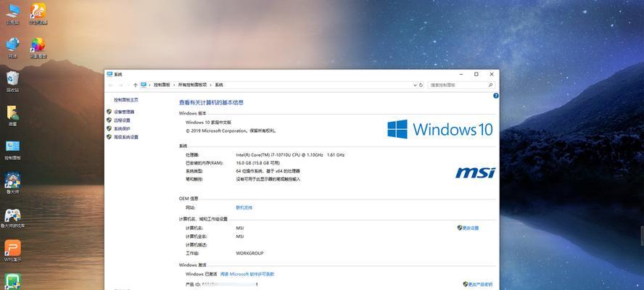Go forward with the forward arrow
This screenshot has width=644, height=290.
(120, 85)
